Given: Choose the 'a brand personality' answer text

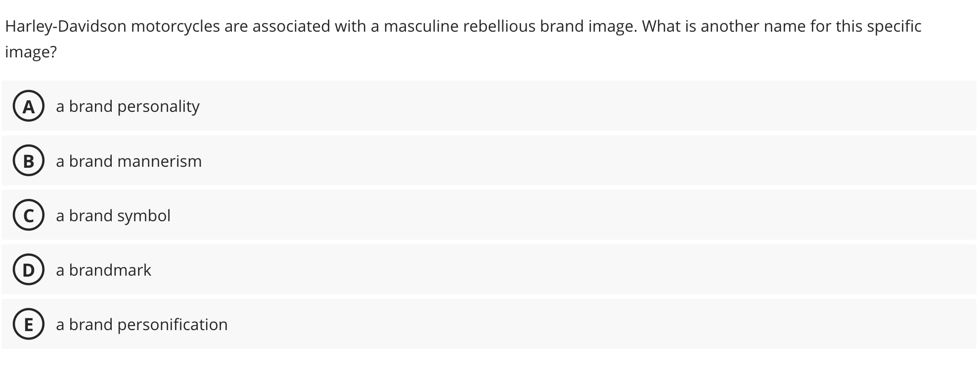Looking at the screenshot, I should [x=128, y=106].
